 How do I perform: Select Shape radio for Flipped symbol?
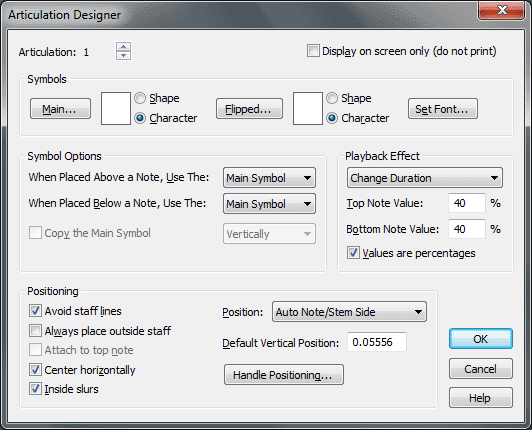[x=332, y=98]
